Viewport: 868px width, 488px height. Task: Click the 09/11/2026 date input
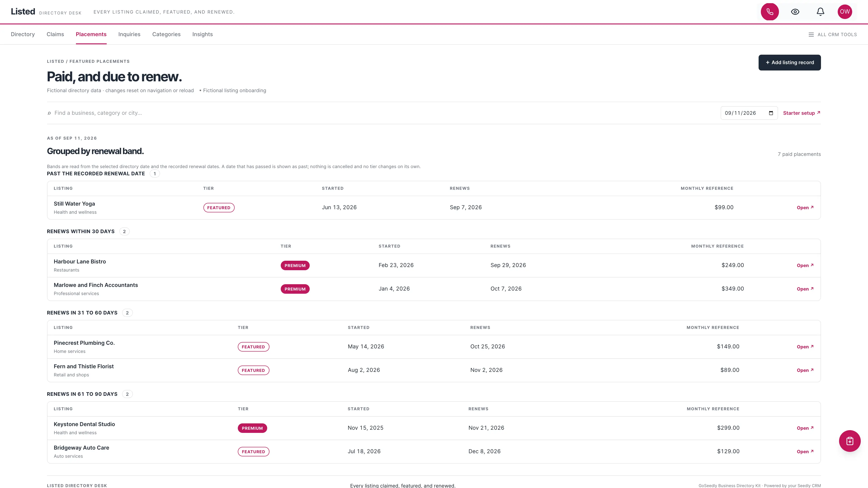pyautogui.click(x=749, y=113)
